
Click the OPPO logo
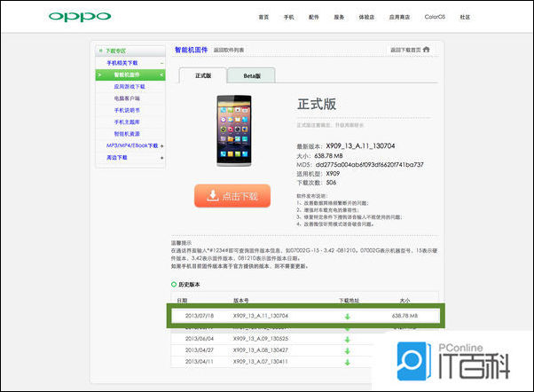coord(80,17)
